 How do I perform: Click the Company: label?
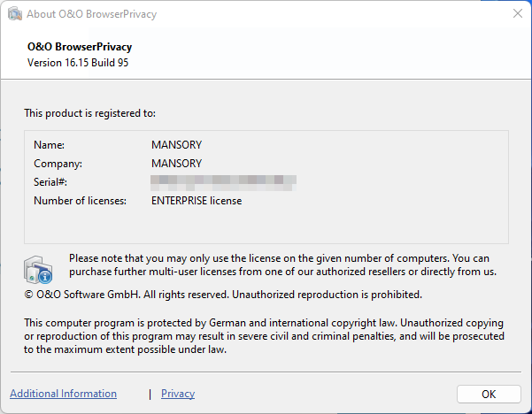pos(58,164)
